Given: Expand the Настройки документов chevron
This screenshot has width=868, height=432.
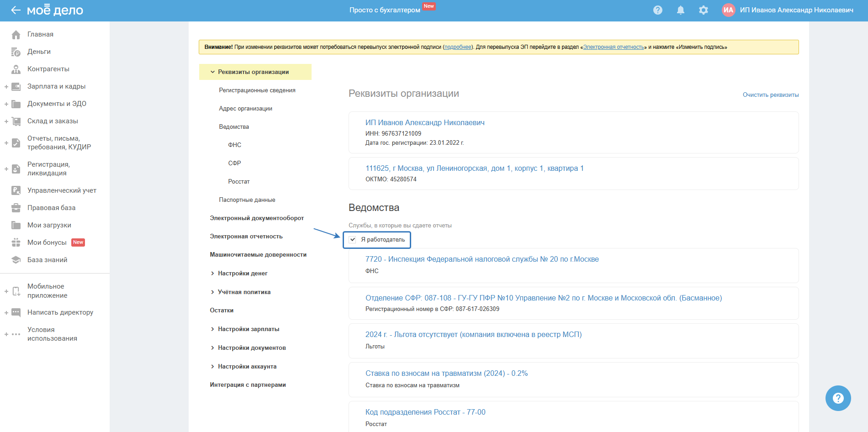Looking at the screenshot, I should pyautogui.click(x=212, y=348).
